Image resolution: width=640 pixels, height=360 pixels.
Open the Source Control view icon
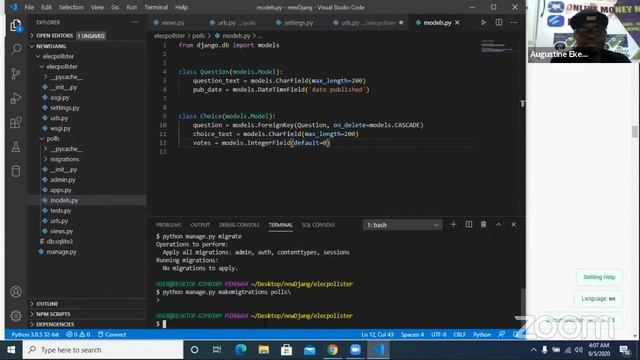(16, 74)
